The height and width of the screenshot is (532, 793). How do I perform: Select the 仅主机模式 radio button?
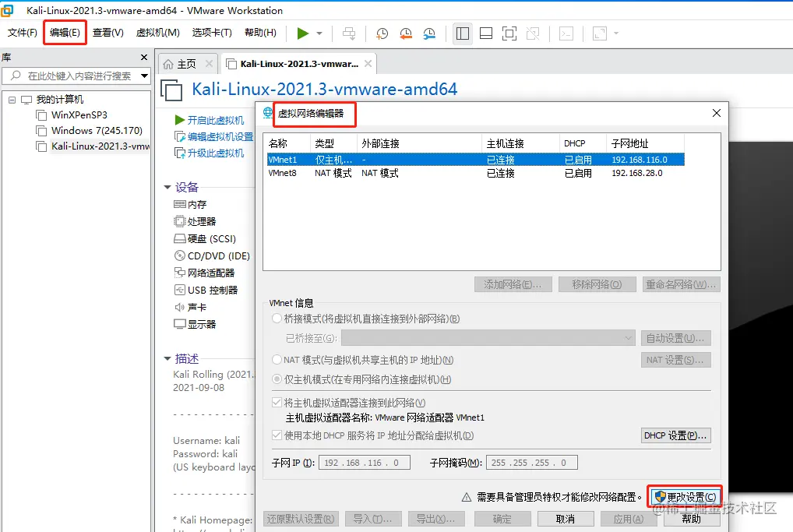[x=277, y=379]
